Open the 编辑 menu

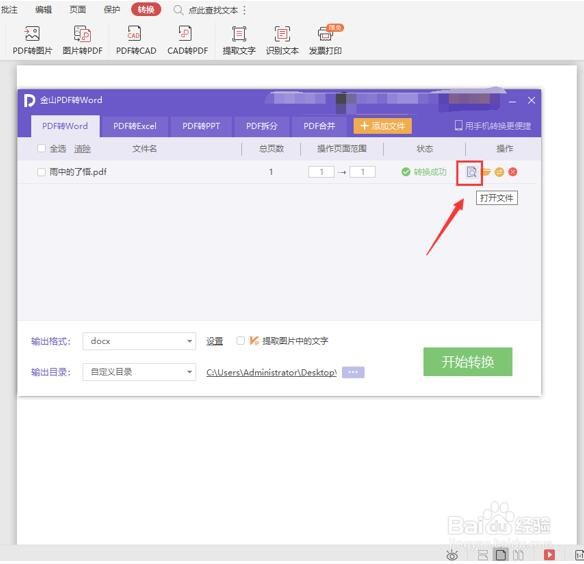(44, 10)
